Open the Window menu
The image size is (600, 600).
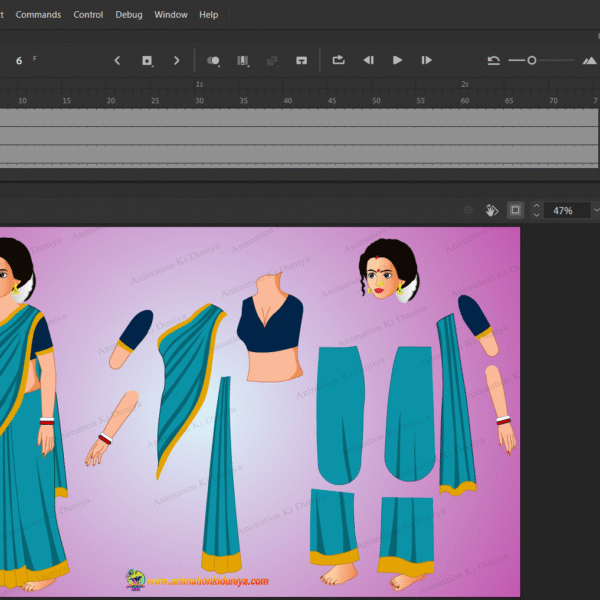pos(171,15)
